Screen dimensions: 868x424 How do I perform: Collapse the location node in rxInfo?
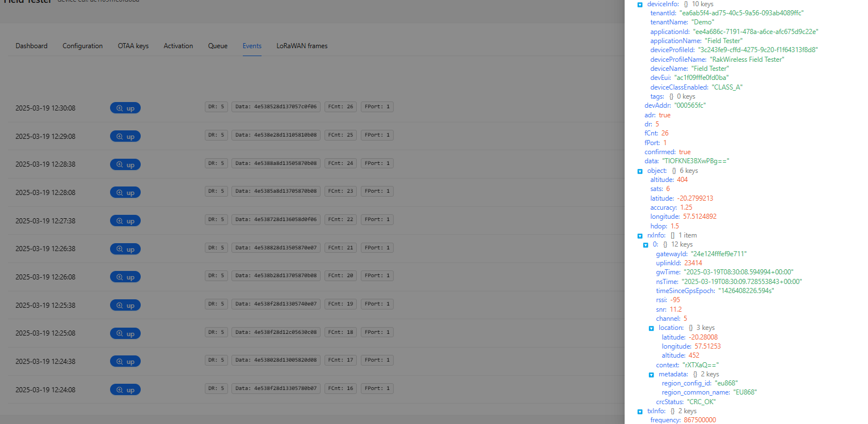[x=651, y=328]
